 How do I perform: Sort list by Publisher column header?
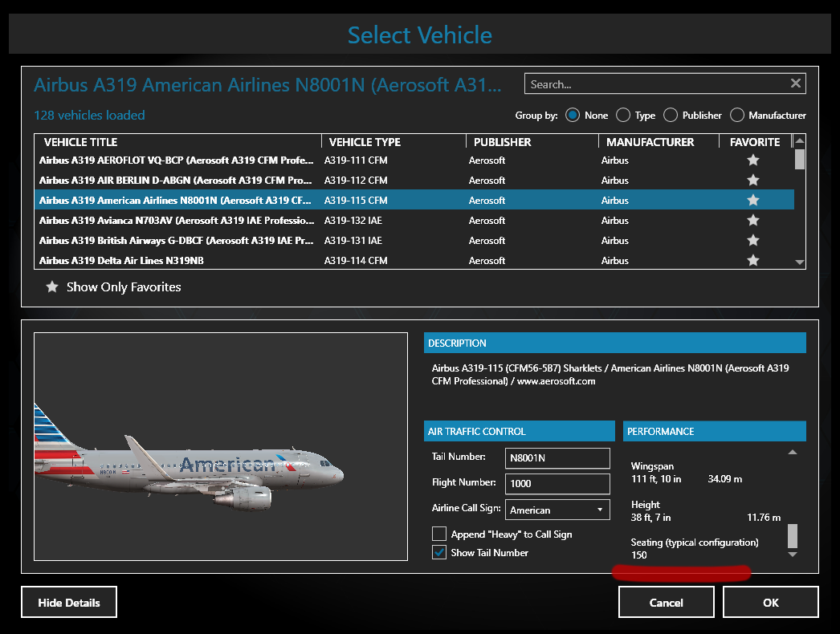[x=502, y=142]
